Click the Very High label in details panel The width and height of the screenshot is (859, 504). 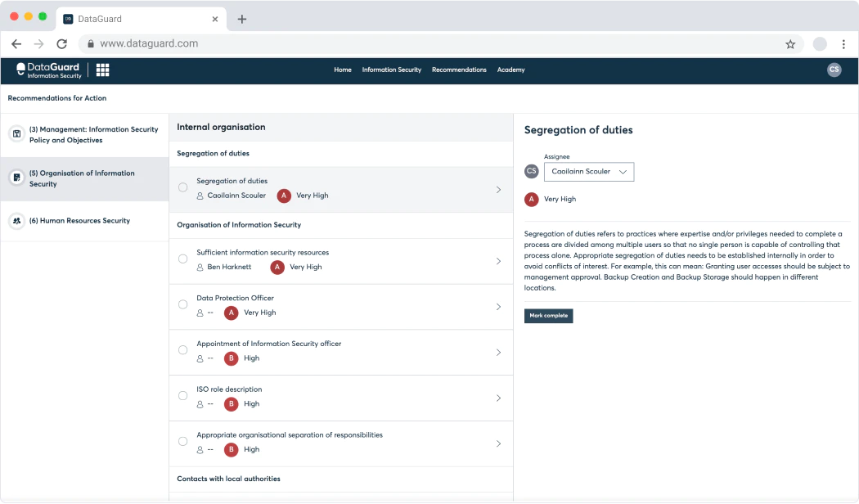pos(560,200)
